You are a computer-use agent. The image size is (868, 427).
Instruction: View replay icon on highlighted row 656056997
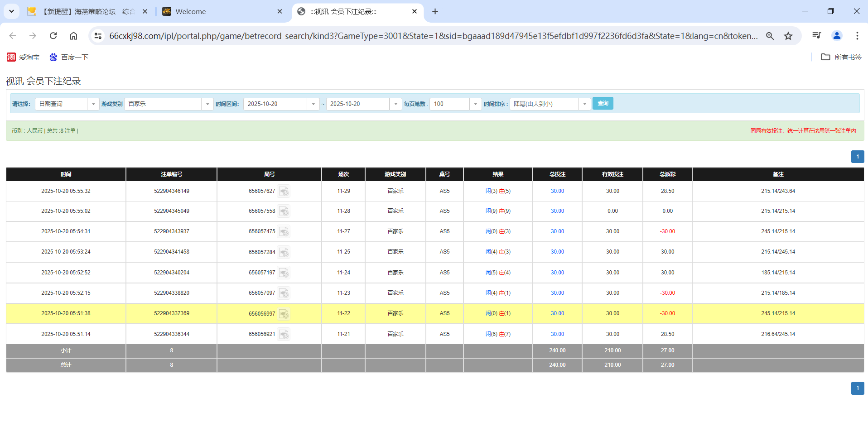(x=284, y=313)
